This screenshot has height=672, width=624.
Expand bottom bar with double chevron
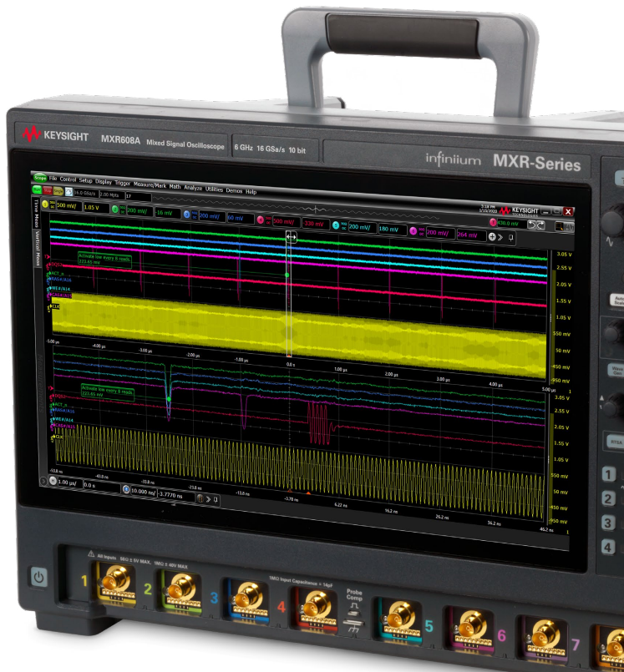tap(208, 499)
